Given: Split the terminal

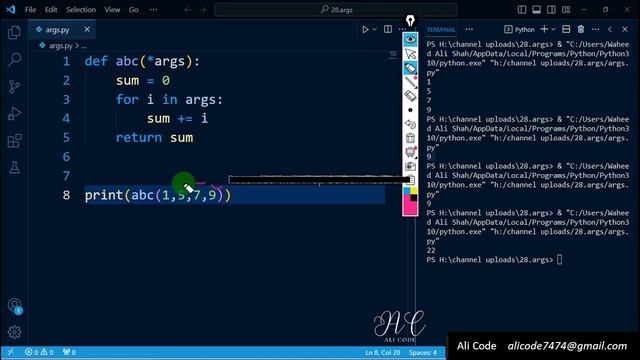Looking at the screenshot, I should coord(566,29).
